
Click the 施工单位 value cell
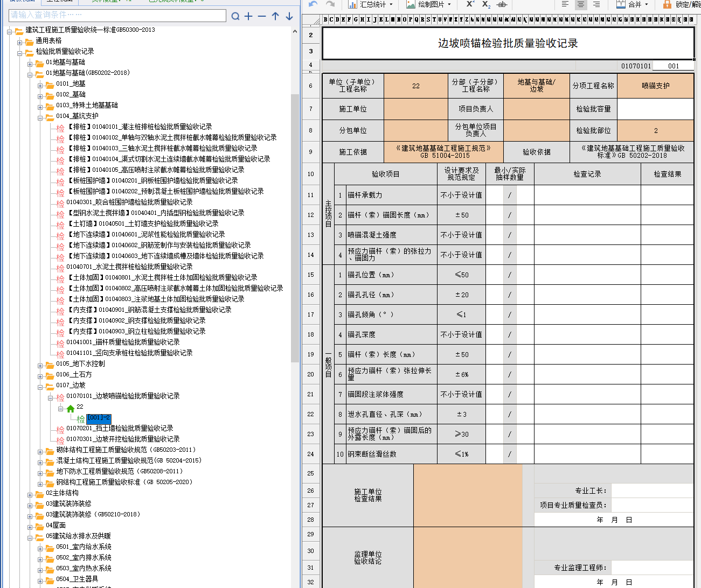416,109
